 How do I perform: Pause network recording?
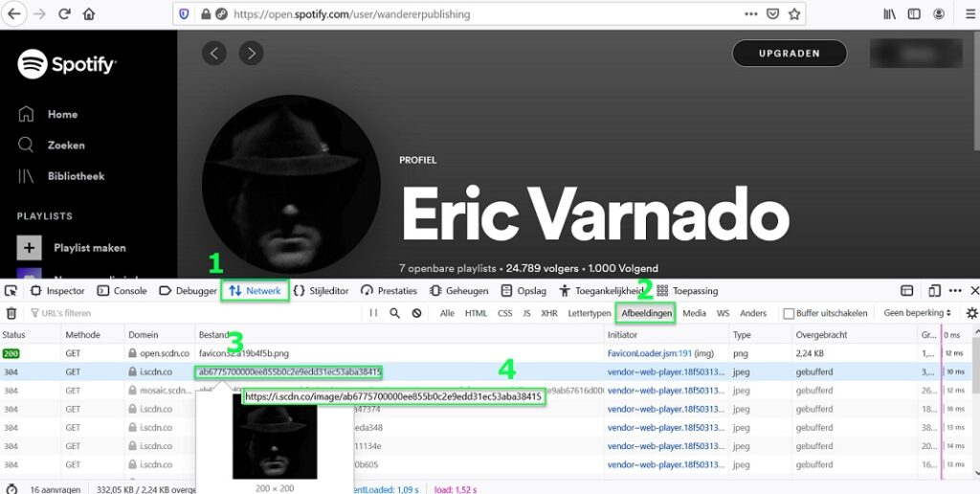373,313
